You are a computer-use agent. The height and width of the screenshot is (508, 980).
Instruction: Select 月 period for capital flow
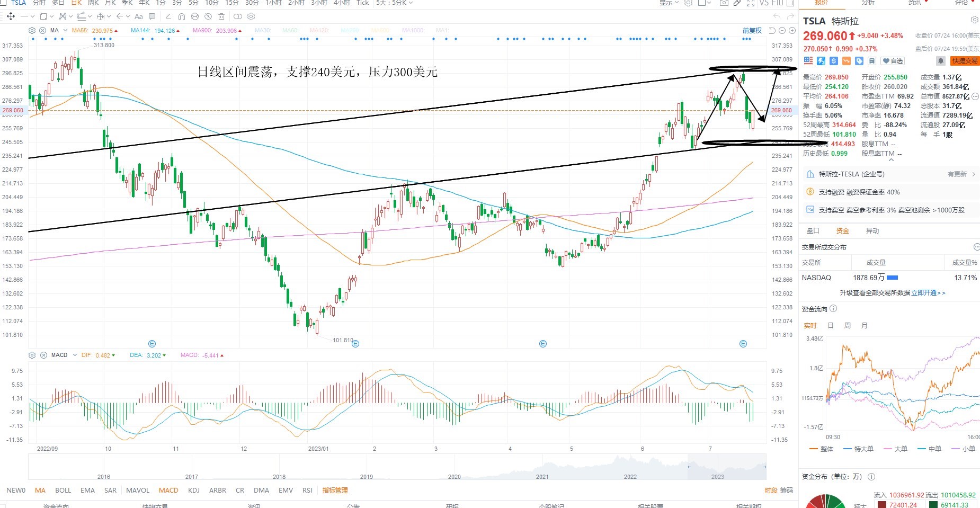(864, 325)
